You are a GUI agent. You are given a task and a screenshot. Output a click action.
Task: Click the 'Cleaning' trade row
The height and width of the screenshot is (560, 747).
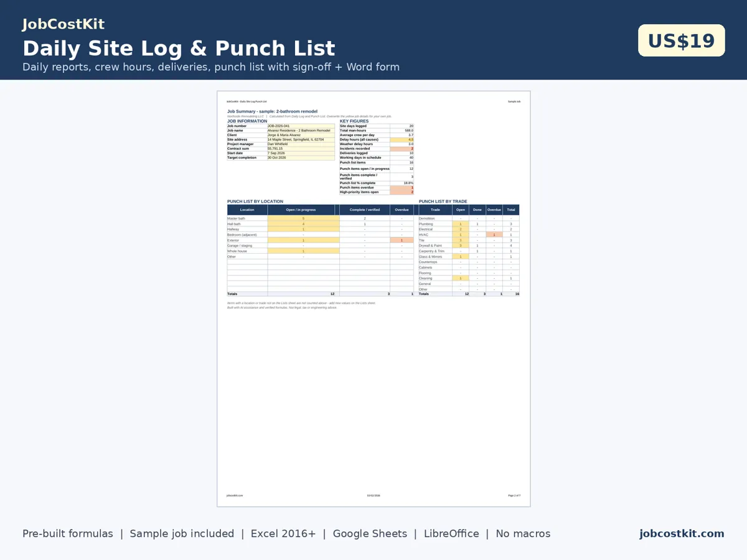tap(469, 278)
